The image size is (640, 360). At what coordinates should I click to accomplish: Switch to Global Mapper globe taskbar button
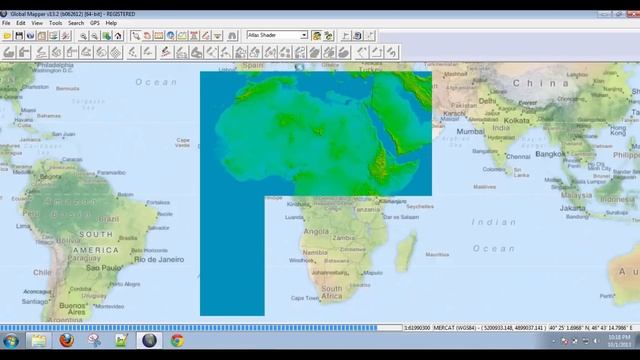pyautogui.click(x=149, y=340)
